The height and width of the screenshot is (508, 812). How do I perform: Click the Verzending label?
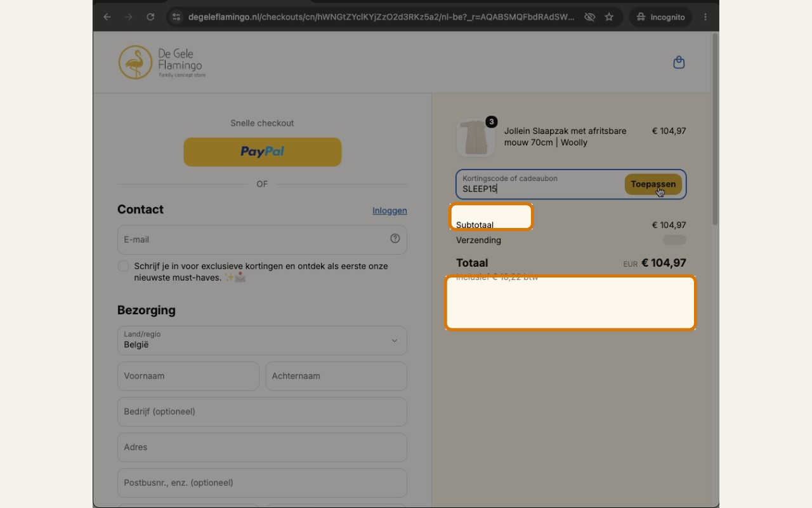click(478, 240)
